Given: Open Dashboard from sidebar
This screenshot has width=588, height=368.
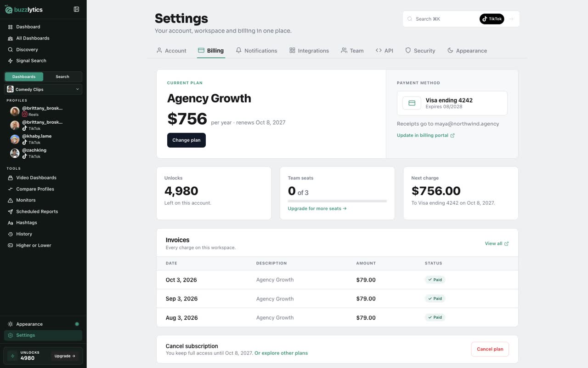Looking at the screenshot, I should point(43,27).
